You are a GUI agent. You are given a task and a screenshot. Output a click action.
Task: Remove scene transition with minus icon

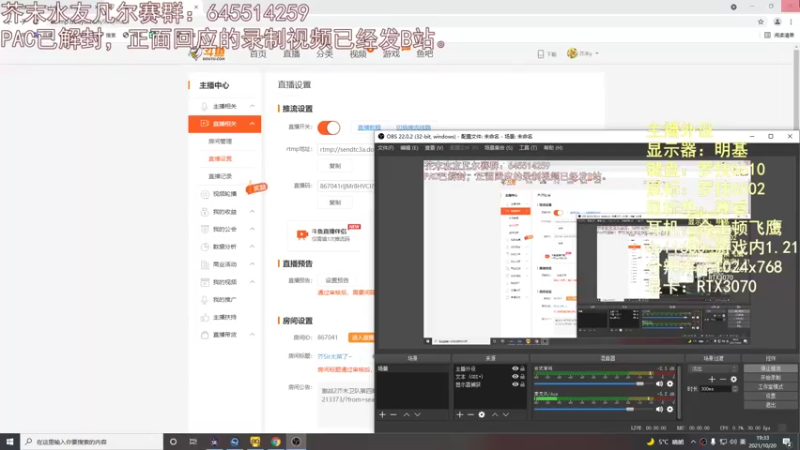coord(722,379)
